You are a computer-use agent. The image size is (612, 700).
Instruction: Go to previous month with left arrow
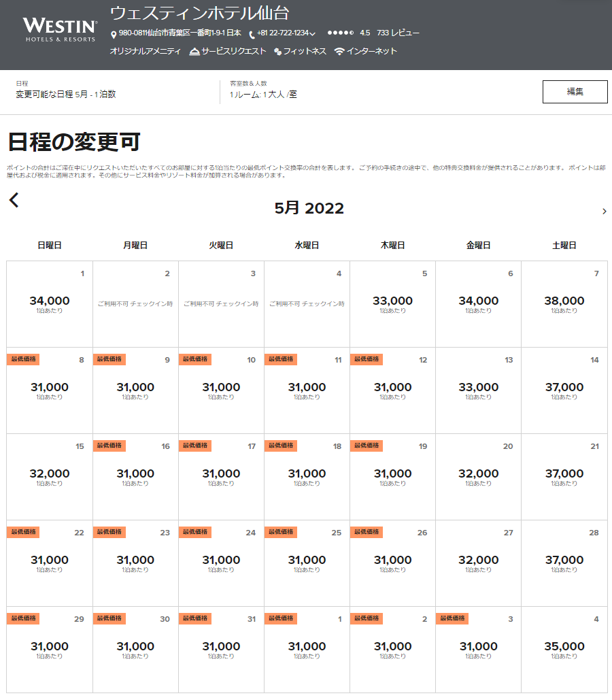point(14,200)
